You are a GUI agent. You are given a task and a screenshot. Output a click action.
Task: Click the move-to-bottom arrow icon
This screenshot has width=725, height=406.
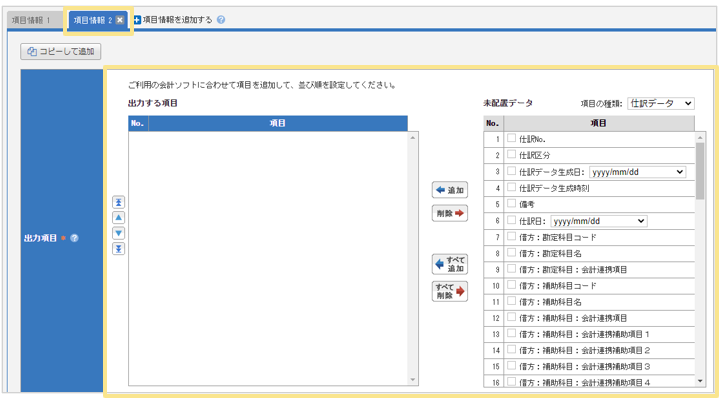pyautogui.click(x=118, y=248)
